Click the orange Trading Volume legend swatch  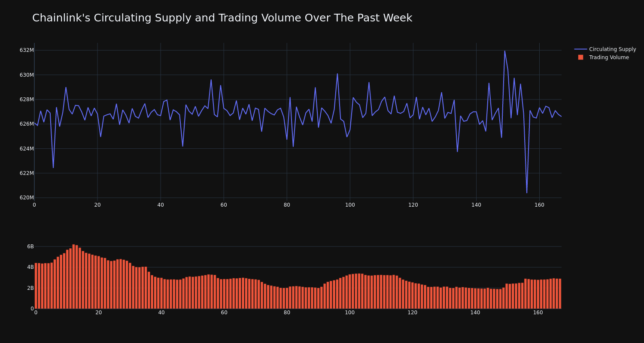(x=580, y=57)
